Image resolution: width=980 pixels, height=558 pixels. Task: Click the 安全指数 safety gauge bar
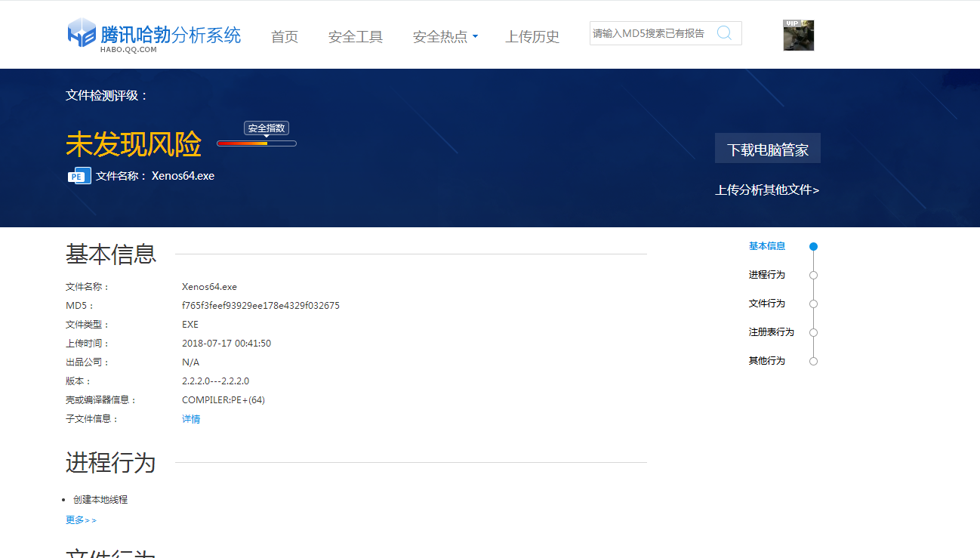click(257, 143)
